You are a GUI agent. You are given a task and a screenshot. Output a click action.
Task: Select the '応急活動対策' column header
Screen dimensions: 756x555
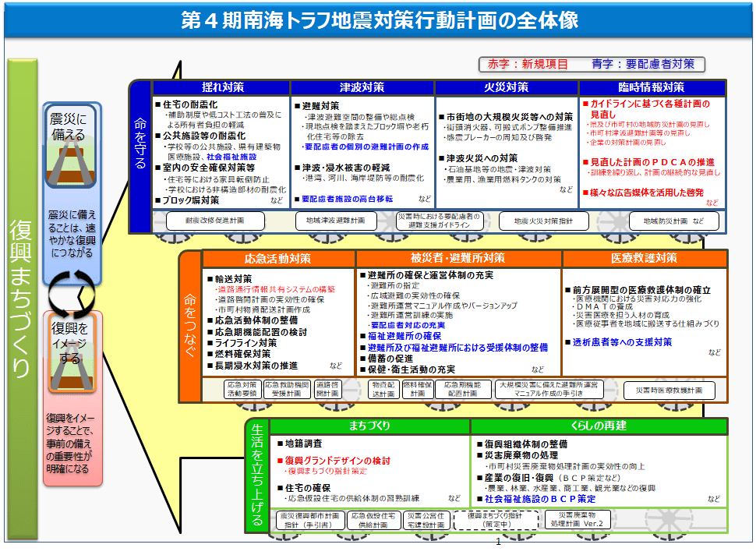(x=278, y=259)
